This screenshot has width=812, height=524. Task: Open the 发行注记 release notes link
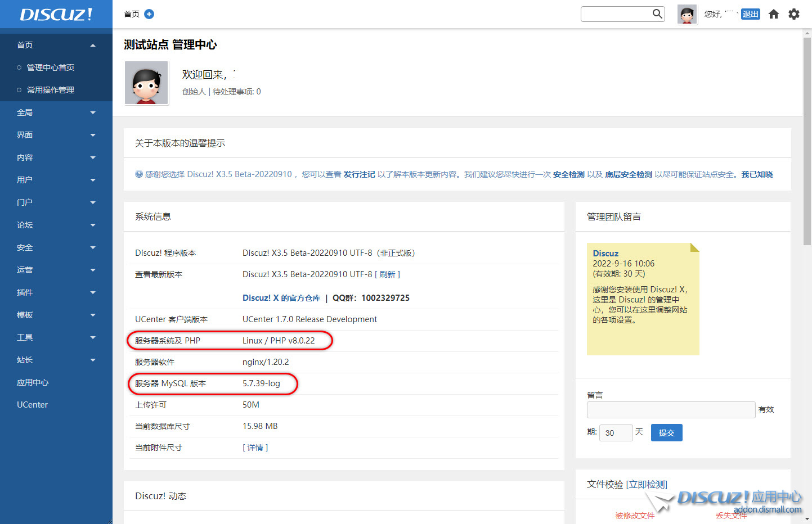[x=359, y=174]
